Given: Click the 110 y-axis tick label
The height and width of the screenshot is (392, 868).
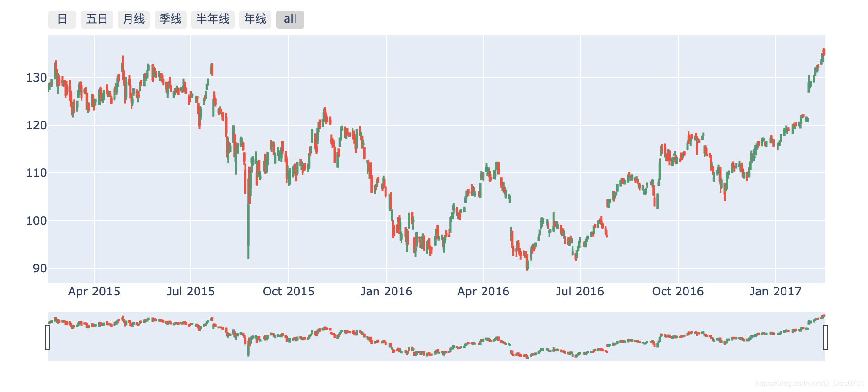Looking at the screenshot, I should tap(36, 173).
